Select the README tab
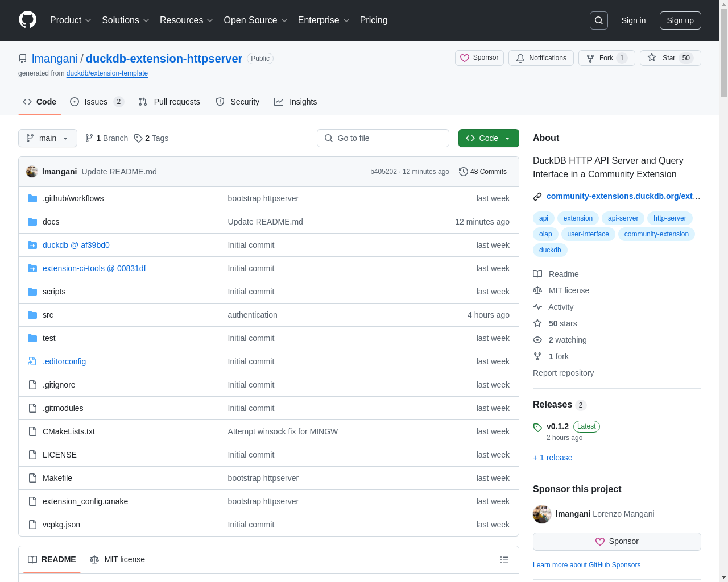The width and height of the screenshot is (728, 582). pos(52,559)
